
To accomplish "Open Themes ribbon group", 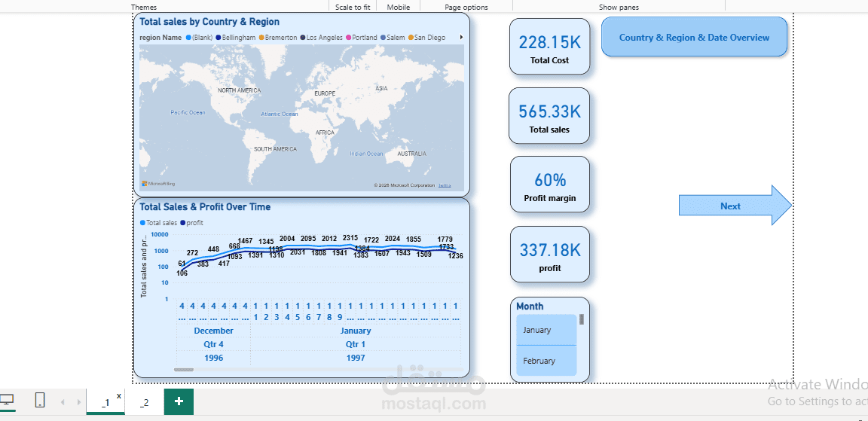I will (144, 8).
